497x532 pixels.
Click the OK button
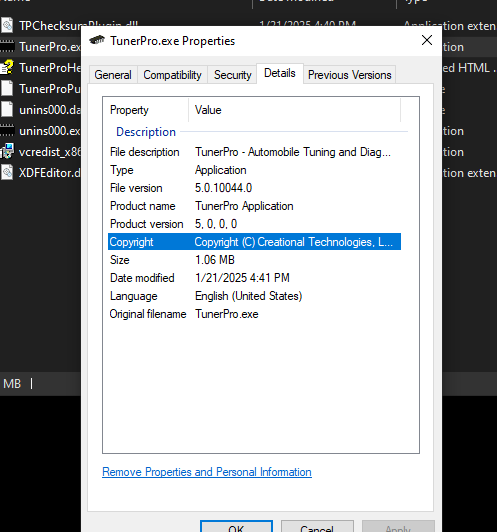point(236,527)
